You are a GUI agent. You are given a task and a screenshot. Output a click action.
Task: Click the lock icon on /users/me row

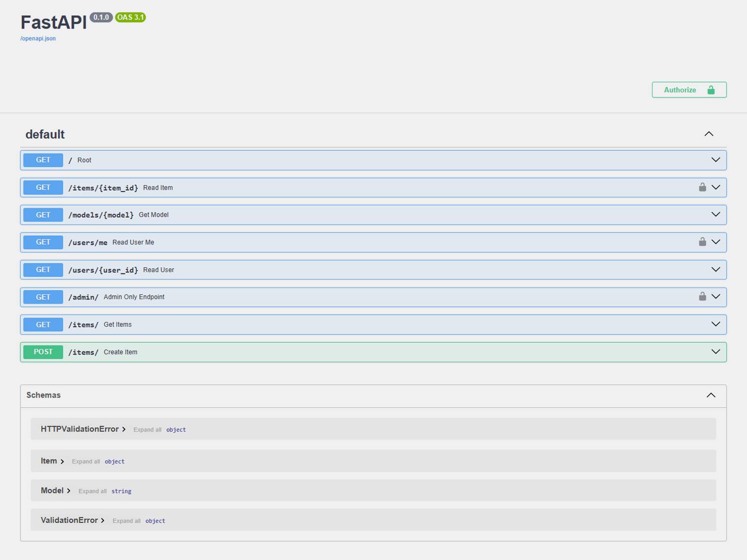702,242
